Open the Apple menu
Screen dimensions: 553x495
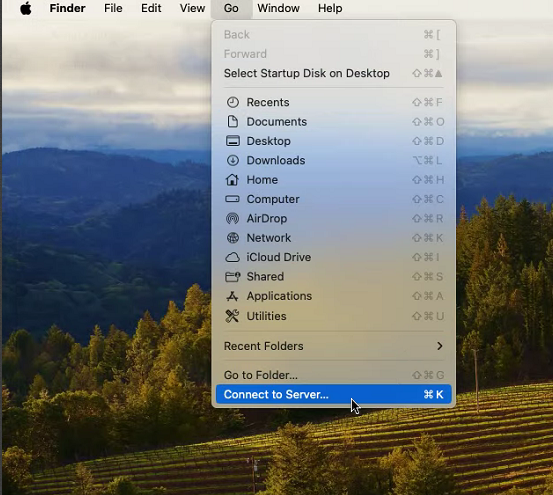[x=25, y=8]
